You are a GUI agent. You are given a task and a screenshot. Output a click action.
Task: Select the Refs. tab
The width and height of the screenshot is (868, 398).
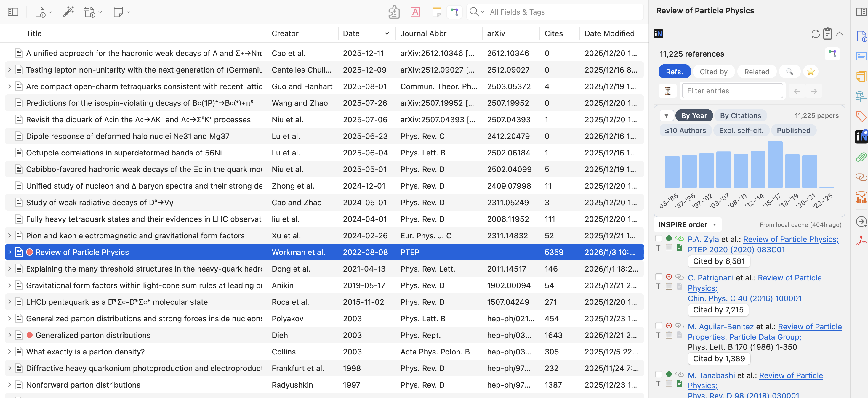pos(674,72)
